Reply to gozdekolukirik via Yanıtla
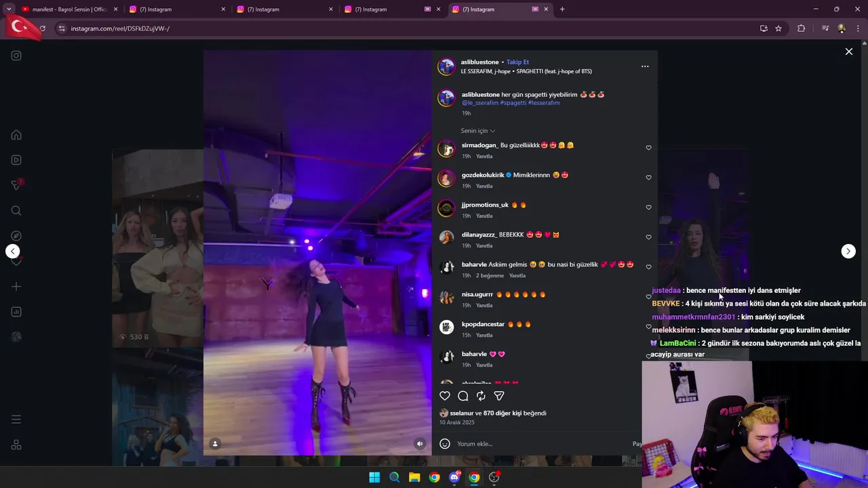 (484, 186)
